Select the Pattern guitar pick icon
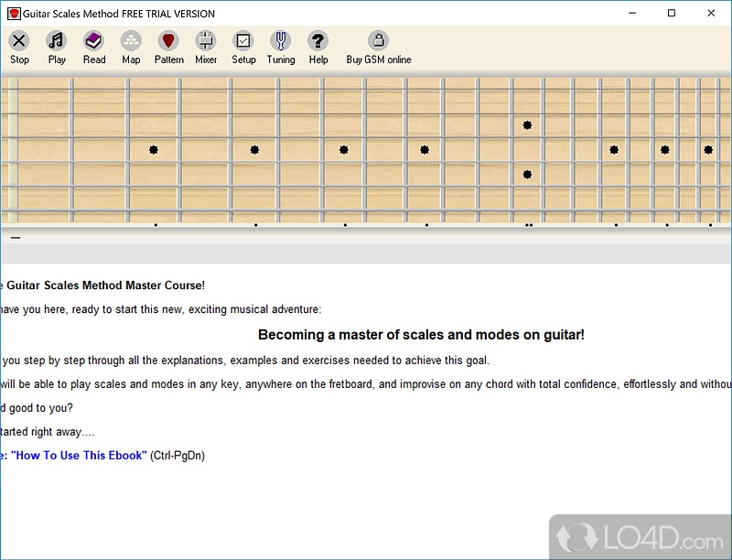The height and width of the screenshot is (560, 732). (168, 41)
